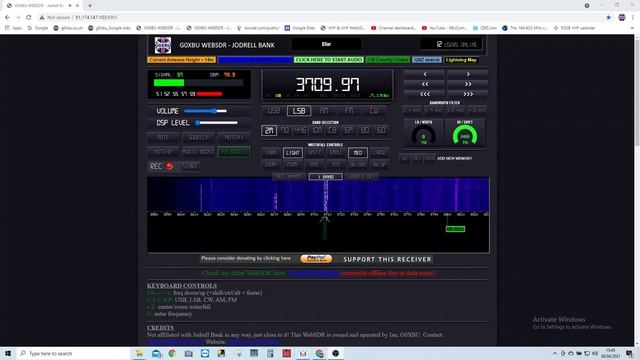Click the green tuning marker on waterfall
Screen dimensions: 640x360
[x=325, y=228]
